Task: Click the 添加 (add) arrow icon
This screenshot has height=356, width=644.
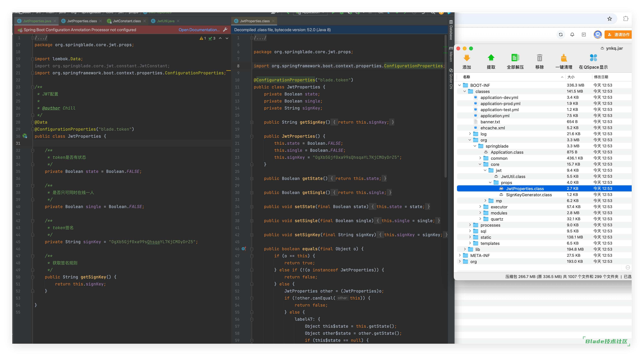Action: [467, 58]
